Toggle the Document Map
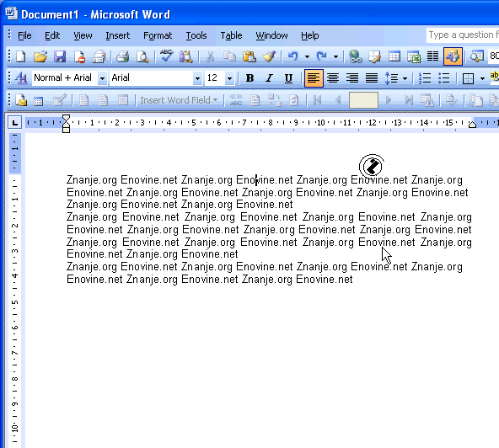Viewport: 499px width, 448px height. 477,57
